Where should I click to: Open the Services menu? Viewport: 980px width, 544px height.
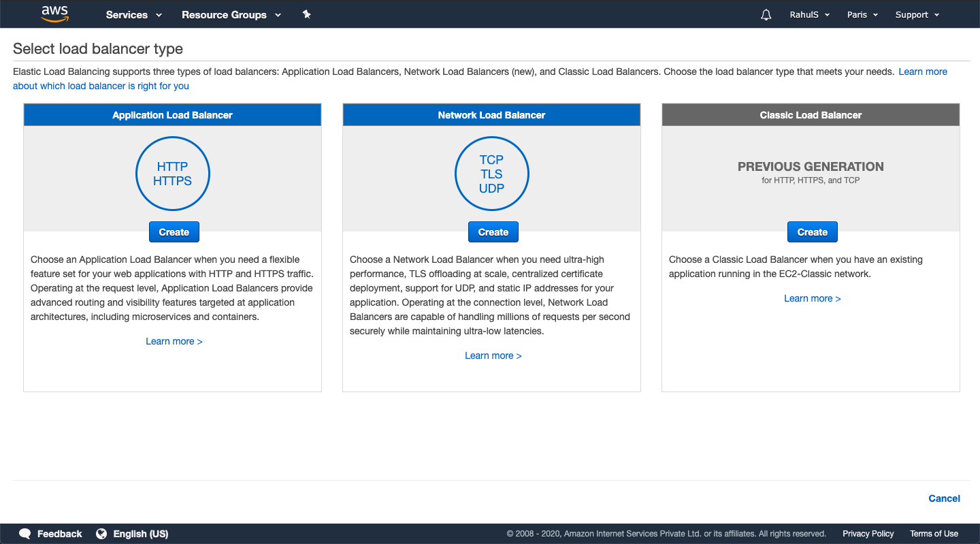pyautogui.click(x=133, y=14)
